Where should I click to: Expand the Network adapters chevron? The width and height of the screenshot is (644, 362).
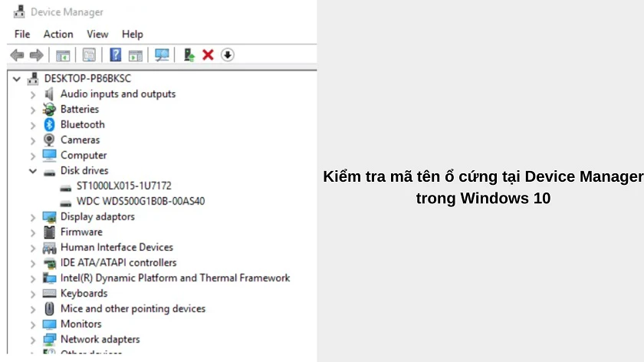click(33, 341)
